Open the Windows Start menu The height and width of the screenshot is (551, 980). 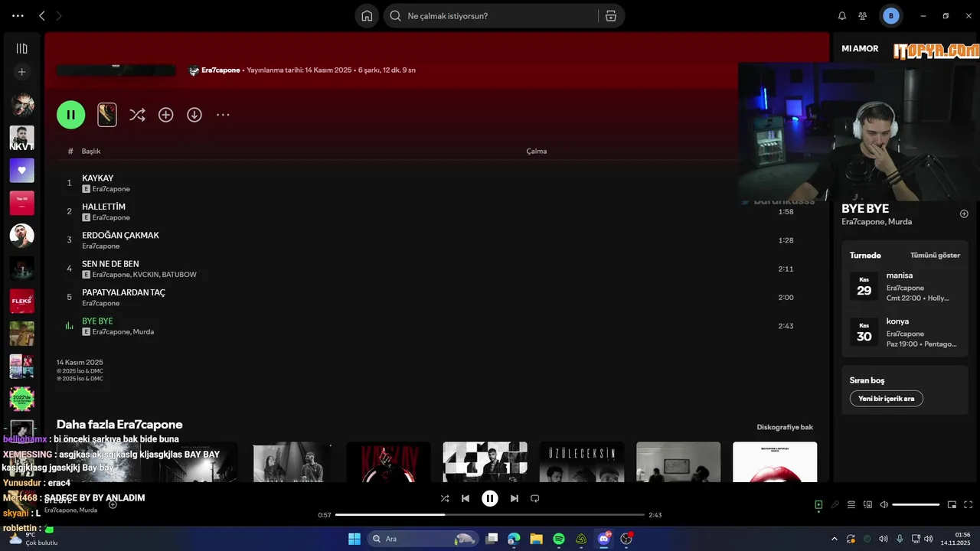pyautogui.click(x=354, y=539)
